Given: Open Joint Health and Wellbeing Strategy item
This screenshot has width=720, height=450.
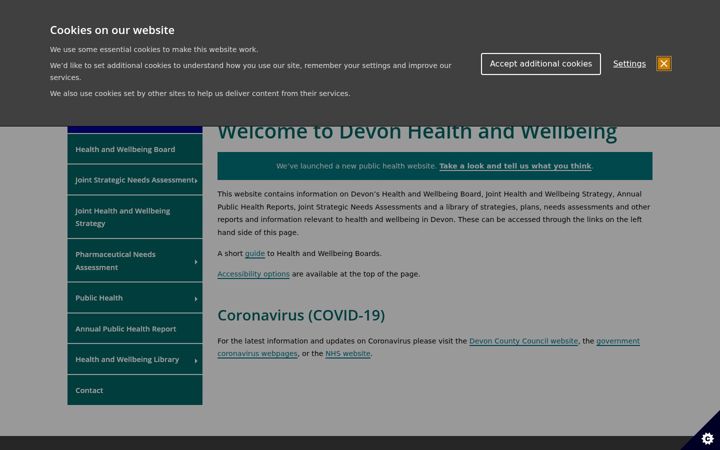Looking at the screenshot, I should pos(135,217).
